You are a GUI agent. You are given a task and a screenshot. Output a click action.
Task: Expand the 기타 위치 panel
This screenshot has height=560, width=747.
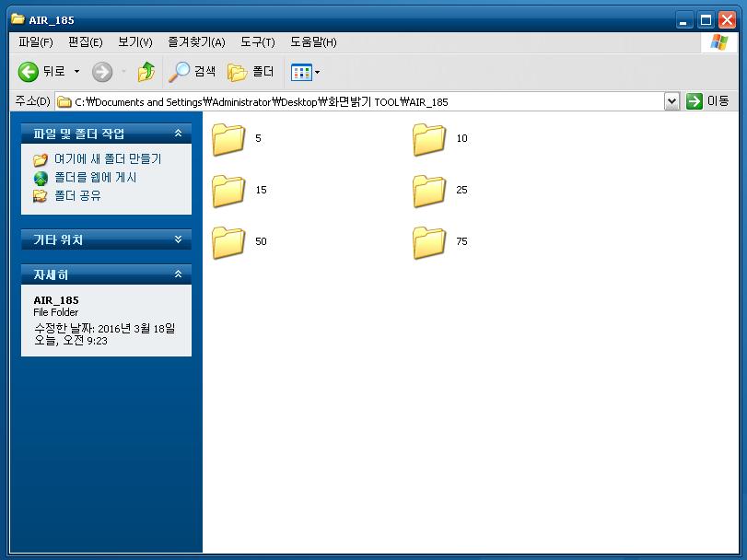[x=178, y=239]
